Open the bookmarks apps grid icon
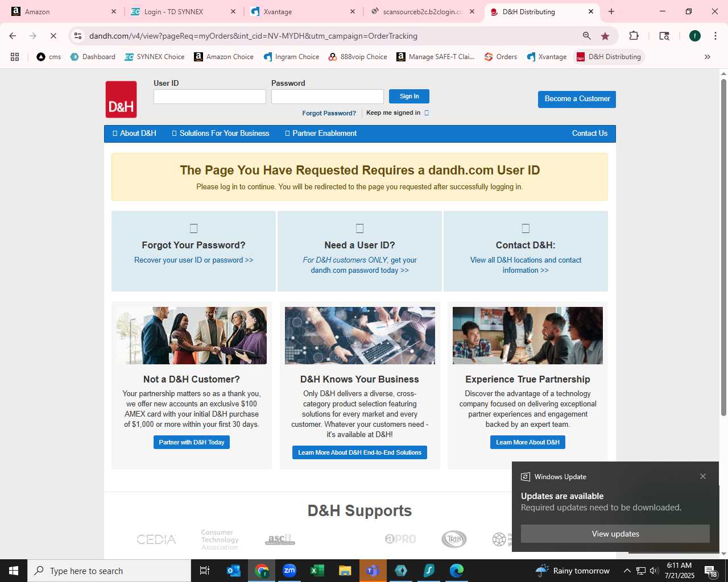The height and width of the screenshot is (582, 728). coord(15,57)
